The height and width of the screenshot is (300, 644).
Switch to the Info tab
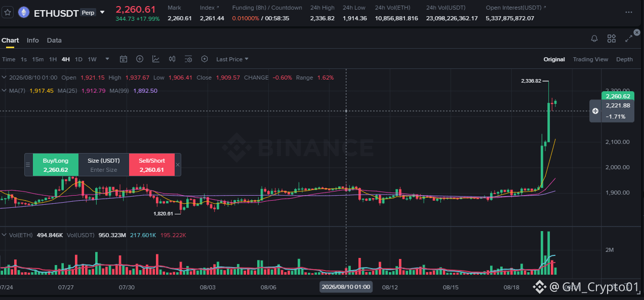pos(33,40)
